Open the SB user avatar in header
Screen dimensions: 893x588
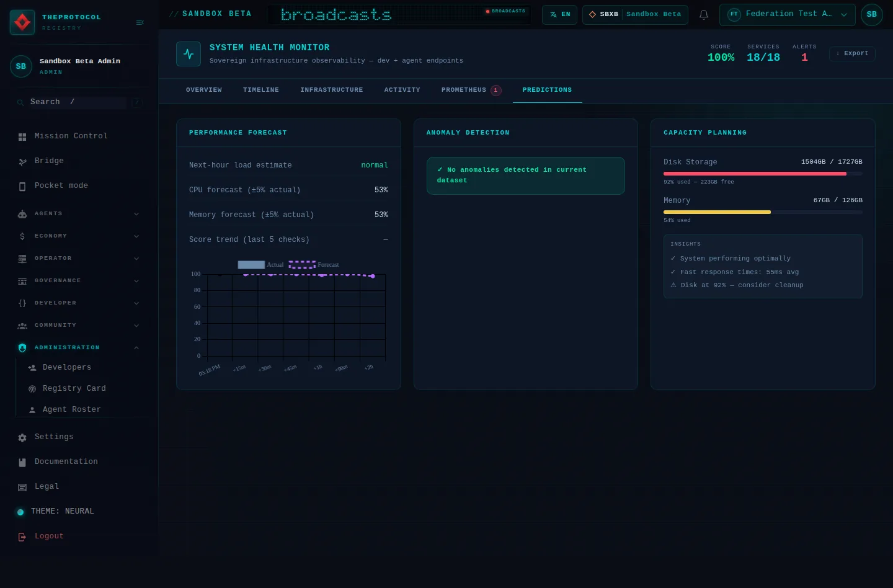click(872, 14)
